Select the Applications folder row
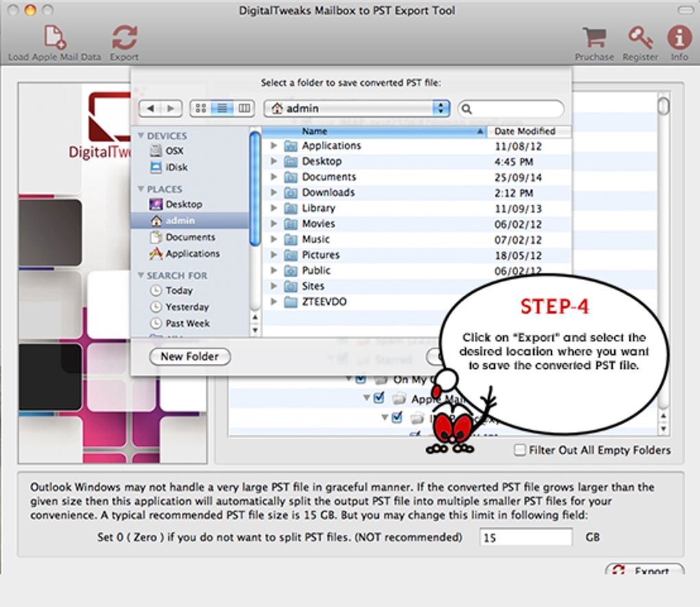The height and width of the screenshot is (607, 700). [416, 146]
